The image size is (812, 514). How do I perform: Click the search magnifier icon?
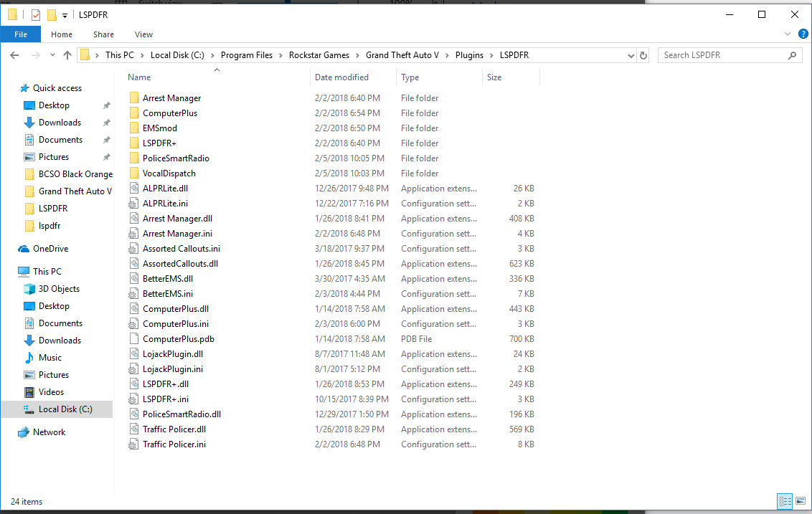coord(792,55)
